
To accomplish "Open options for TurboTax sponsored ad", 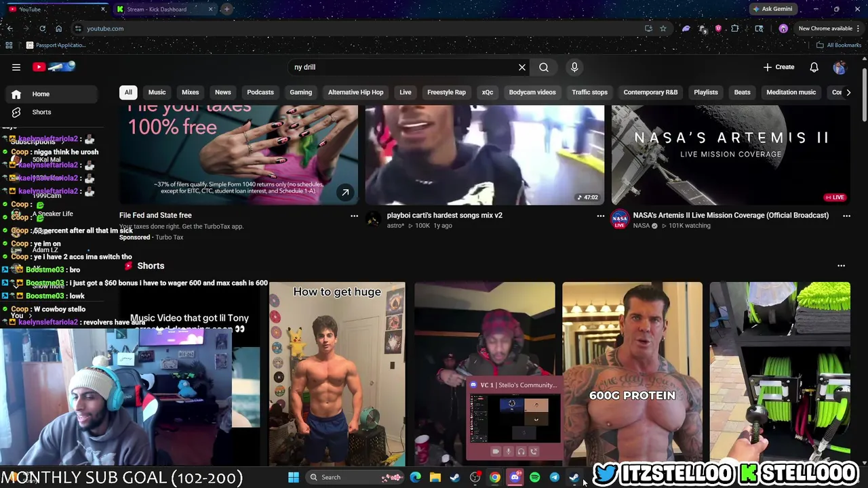I will [x=354, y=216].
